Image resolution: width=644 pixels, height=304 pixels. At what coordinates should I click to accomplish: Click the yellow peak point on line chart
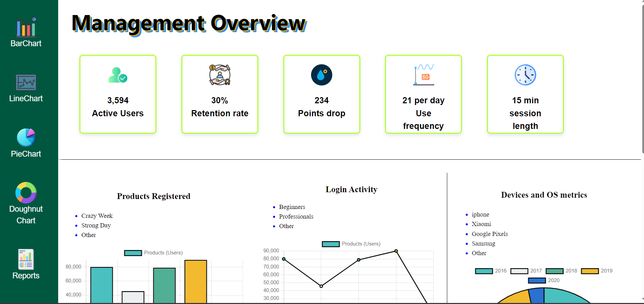pos(396,251)
